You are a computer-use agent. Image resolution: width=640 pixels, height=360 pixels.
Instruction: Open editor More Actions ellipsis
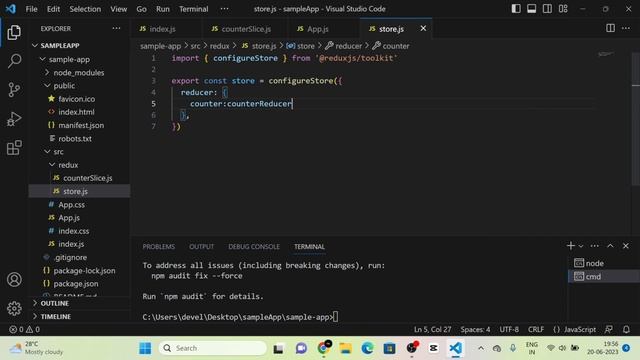click(626, 28)
